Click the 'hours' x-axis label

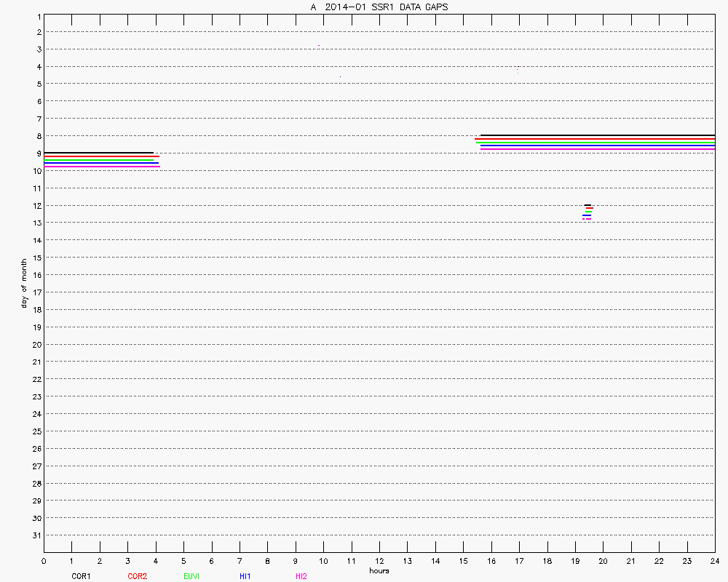click(379, 570)
